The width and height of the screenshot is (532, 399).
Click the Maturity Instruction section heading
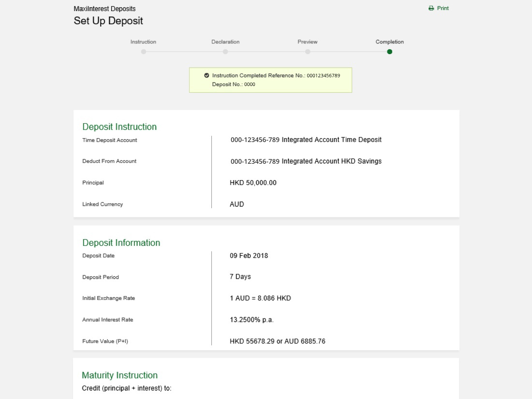coord(119,375)
